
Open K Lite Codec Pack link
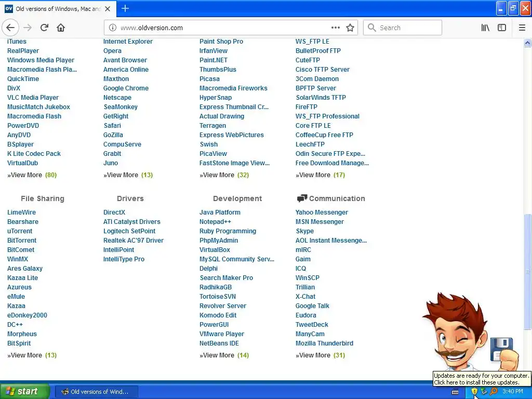pyautogui.click(x=34, y=154)
